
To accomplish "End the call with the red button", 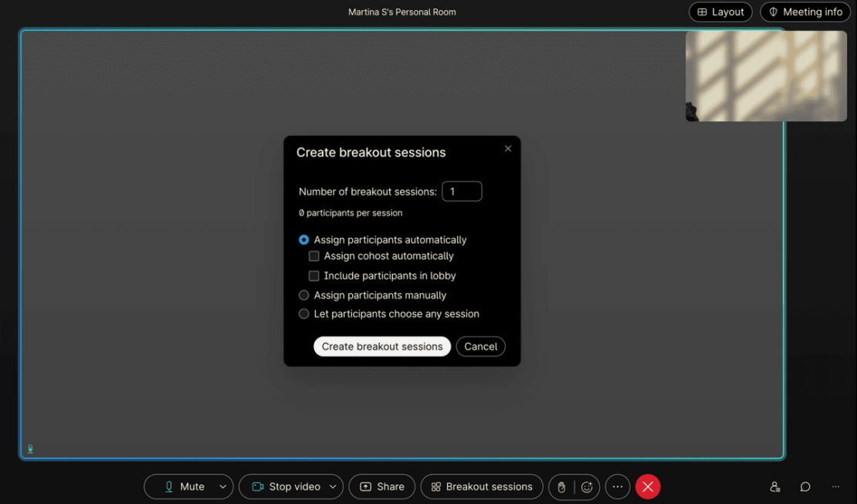I will pyautogui.click(x=648, y=486).
